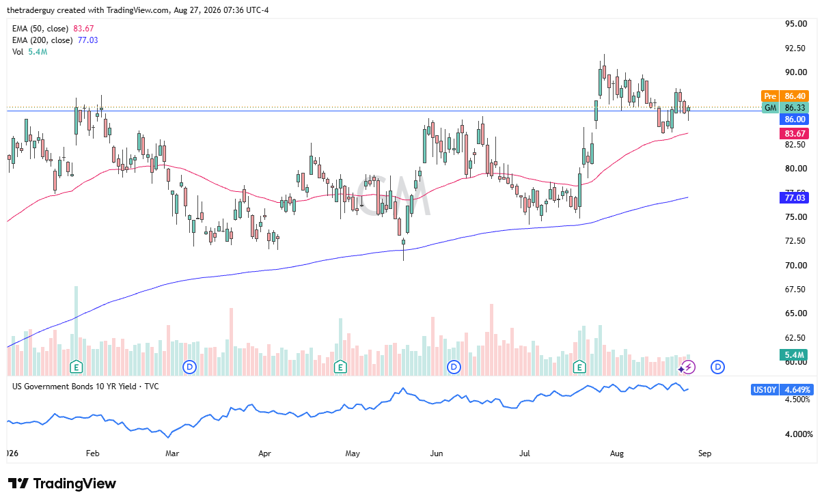
Task: Click the 65.00 price axis value
Action: pyautogui.click(x=796, y=313)
